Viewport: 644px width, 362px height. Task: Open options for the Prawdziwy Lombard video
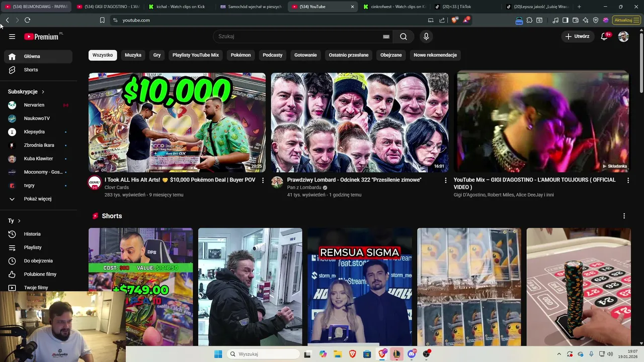pyautogui.click(x=445, y=180)
